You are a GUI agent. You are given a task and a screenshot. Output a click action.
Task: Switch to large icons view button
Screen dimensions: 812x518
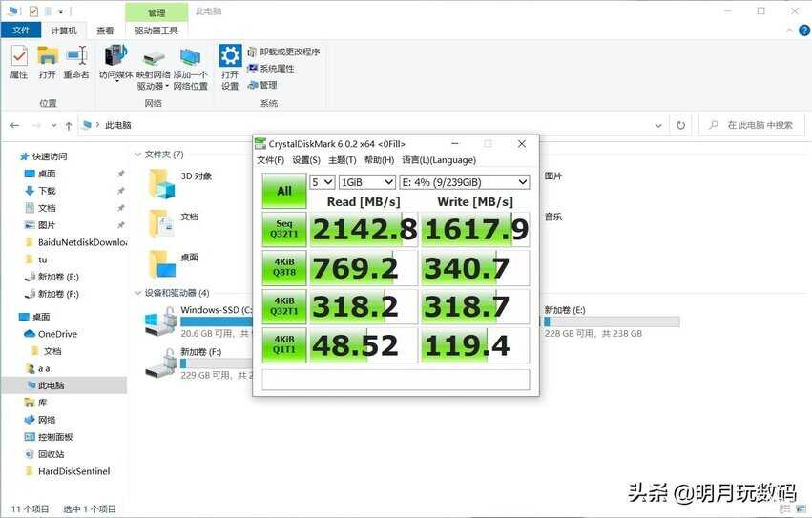[802, 508]
